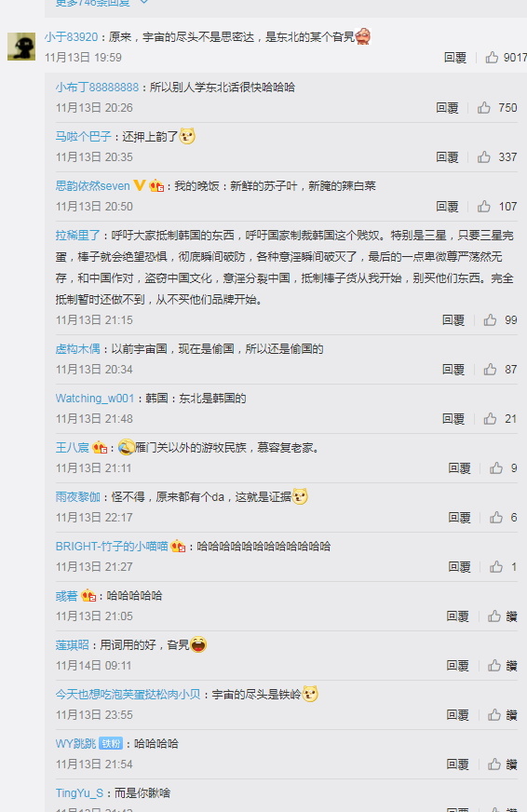527x812 pixels.
Task: Open profile of 今天也想吃泡芙蛋挞松肉小贝
Action: [x=128, y=695]
